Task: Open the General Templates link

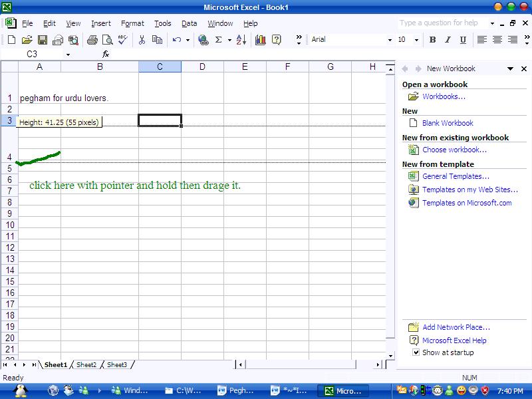Action: 456,176
